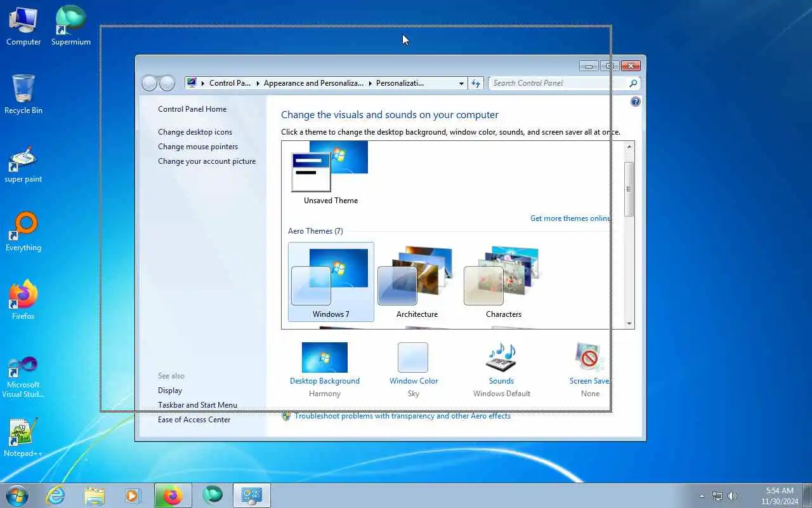Click the search magnifier icon
Viewport: 812px width, 508px height.
(632, 83)
